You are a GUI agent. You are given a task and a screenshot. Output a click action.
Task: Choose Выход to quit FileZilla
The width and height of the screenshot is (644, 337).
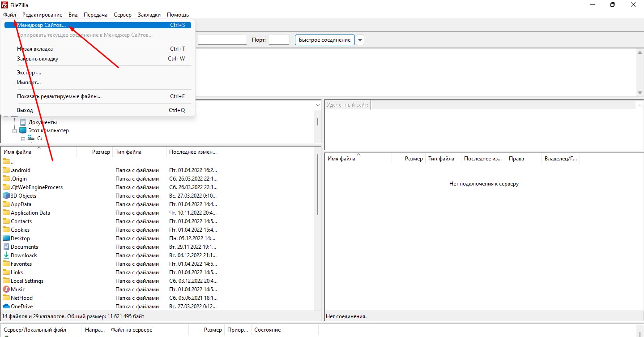98,110
